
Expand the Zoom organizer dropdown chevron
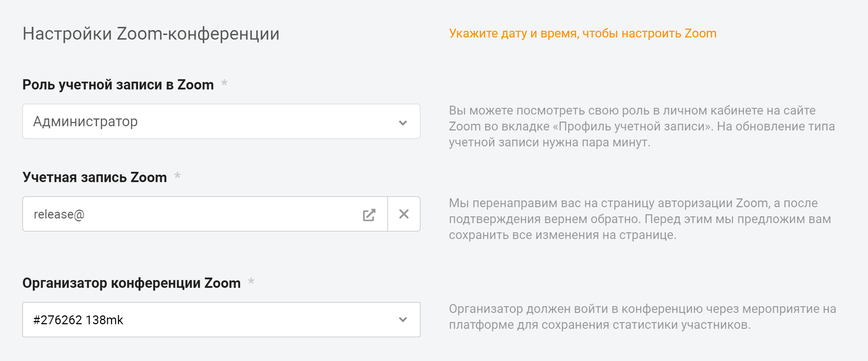click(403, 319)
